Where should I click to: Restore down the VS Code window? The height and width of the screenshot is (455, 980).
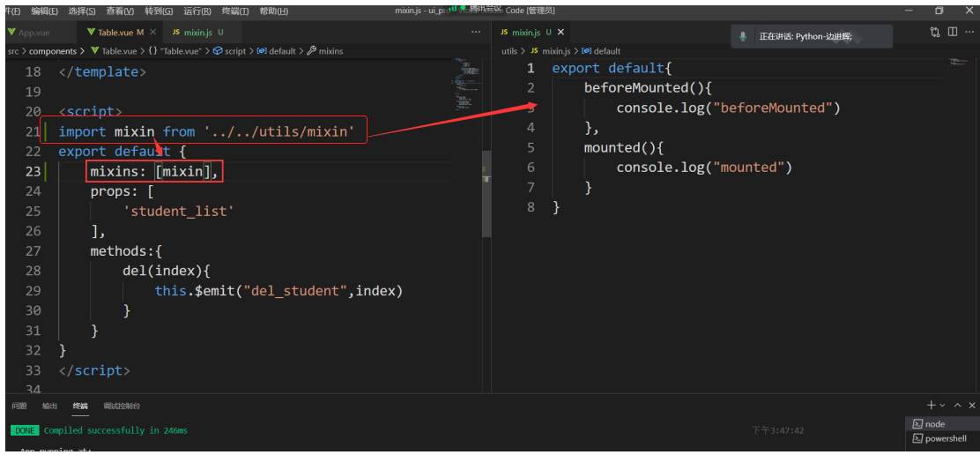(x=939, y=11)
